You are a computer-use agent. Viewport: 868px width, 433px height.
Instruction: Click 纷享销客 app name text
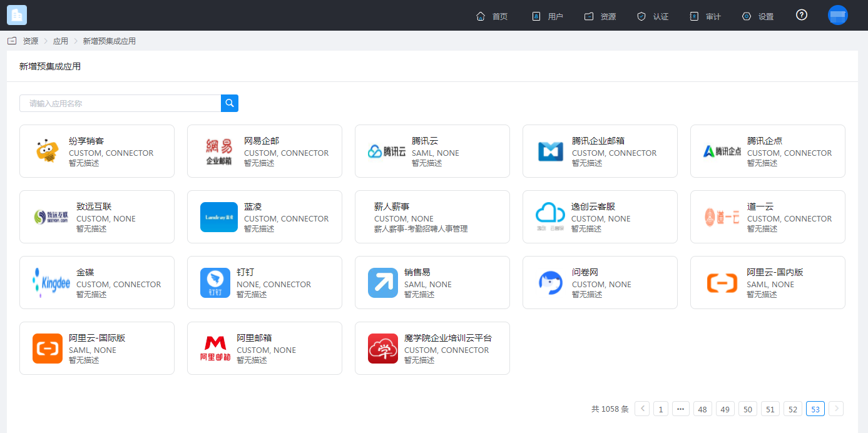pyautogui.click(x=86, y=141)
